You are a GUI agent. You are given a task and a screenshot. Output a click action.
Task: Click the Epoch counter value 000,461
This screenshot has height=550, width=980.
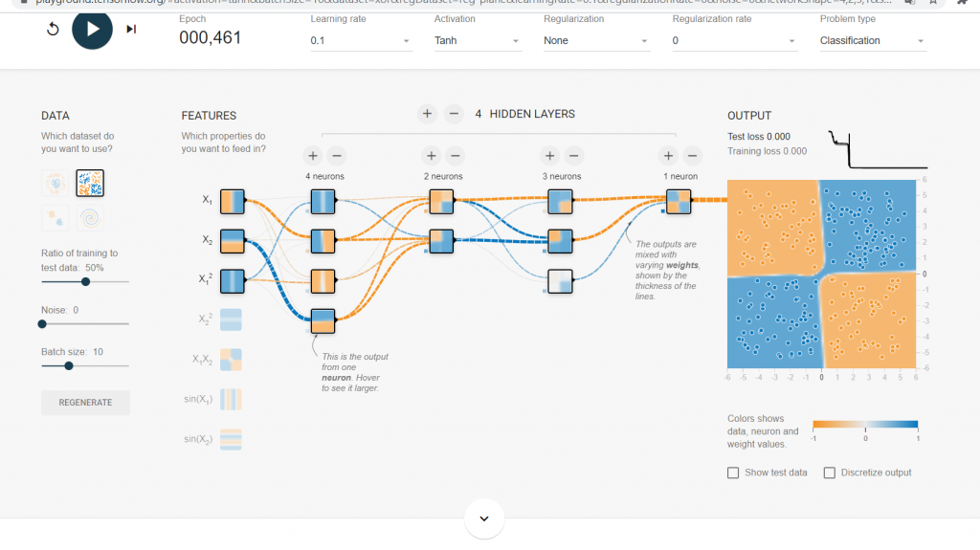pyautogui.click(x=210, y=37)
